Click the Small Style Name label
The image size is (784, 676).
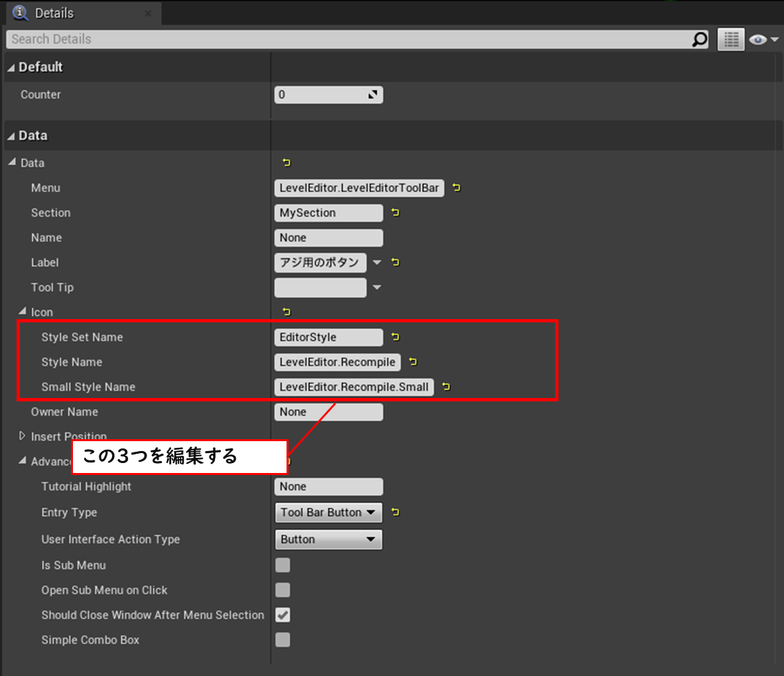click(x=88, y=387)
